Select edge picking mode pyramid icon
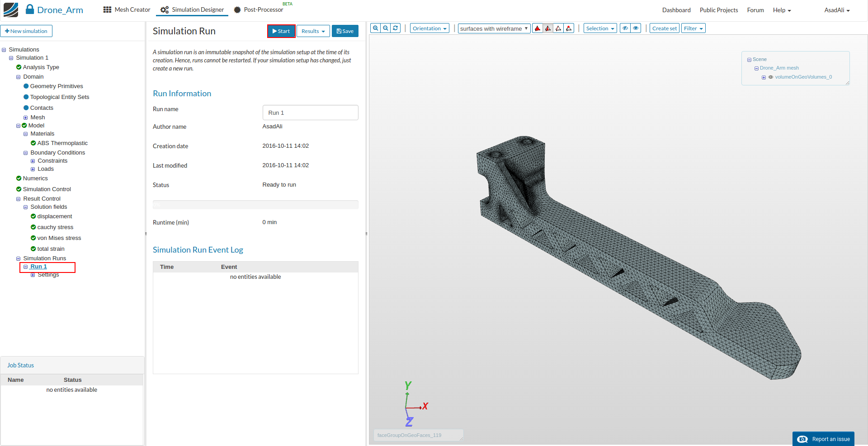Screen dimensions: 868x446 click(558, 28)
